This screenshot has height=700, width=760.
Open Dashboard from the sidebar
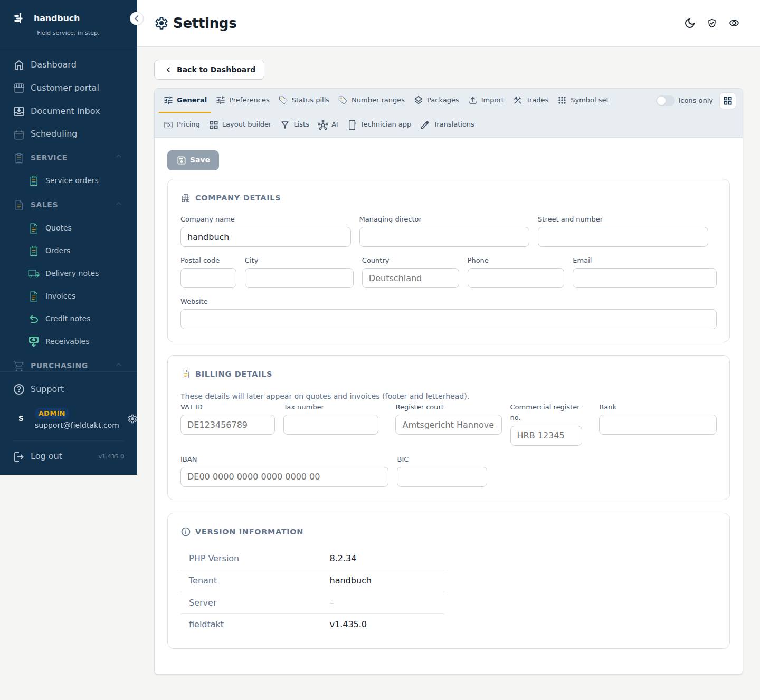[x=69, y=65]
